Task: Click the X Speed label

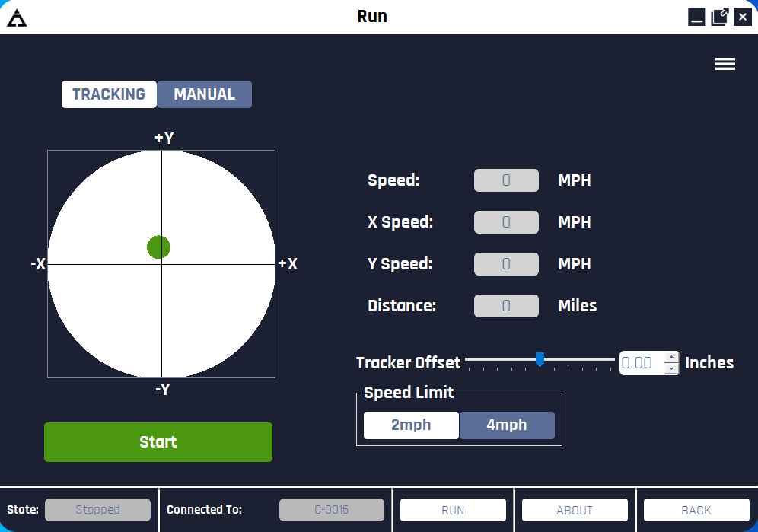Action: pyautogui.click(x=400, y=222)
